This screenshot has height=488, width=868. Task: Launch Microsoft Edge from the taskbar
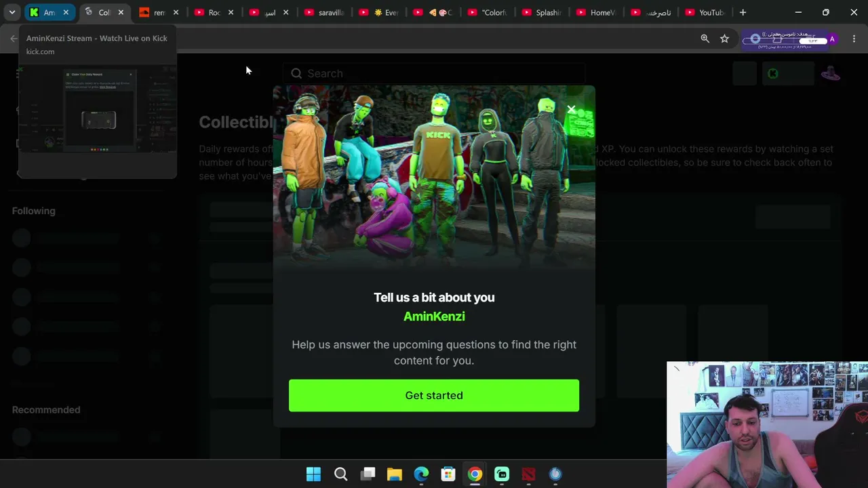tap(421, 474)
